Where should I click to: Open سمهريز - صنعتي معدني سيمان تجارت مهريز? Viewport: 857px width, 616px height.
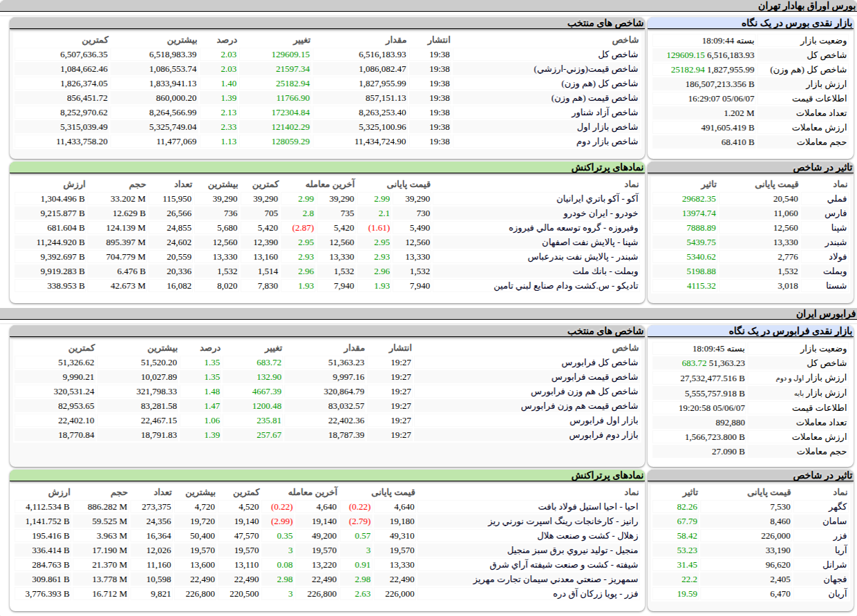(557, 579)
